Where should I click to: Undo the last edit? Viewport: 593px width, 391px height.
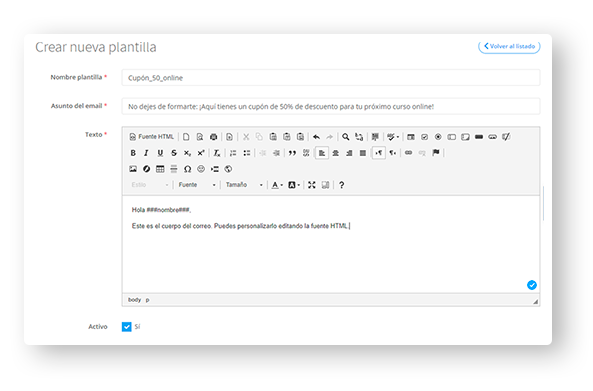click(316, 137)
